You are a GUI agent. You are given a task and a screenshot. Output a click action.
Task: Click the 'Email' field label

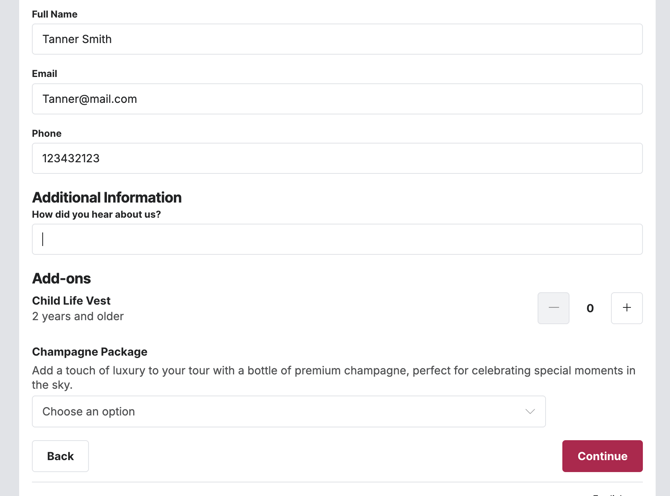tap(45, 74)
